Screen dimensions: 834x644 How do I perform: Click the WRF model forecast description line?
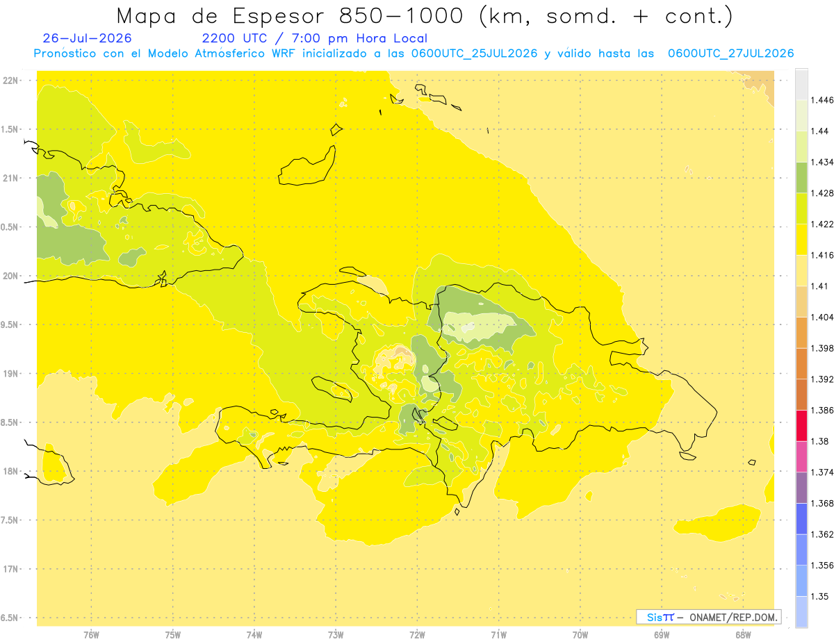pos(414,53)
